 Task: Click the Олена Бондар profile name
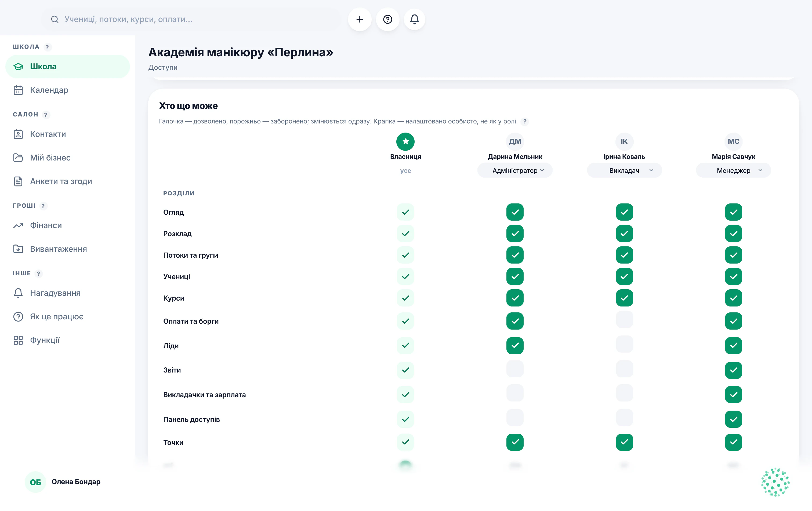coord(76,482)
